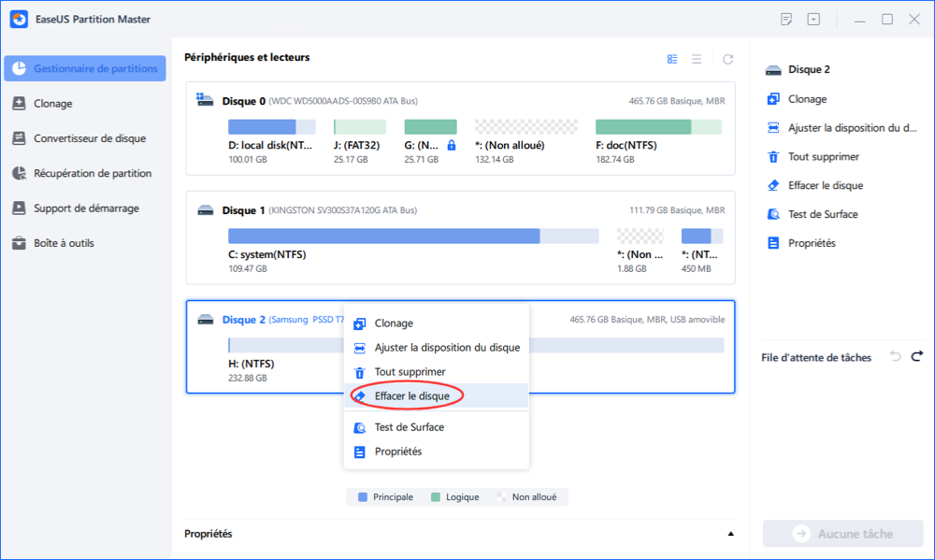Screen dimensions: 935x560
Task: Choose Propriétés from the context menu
Action: pos(437,452)
